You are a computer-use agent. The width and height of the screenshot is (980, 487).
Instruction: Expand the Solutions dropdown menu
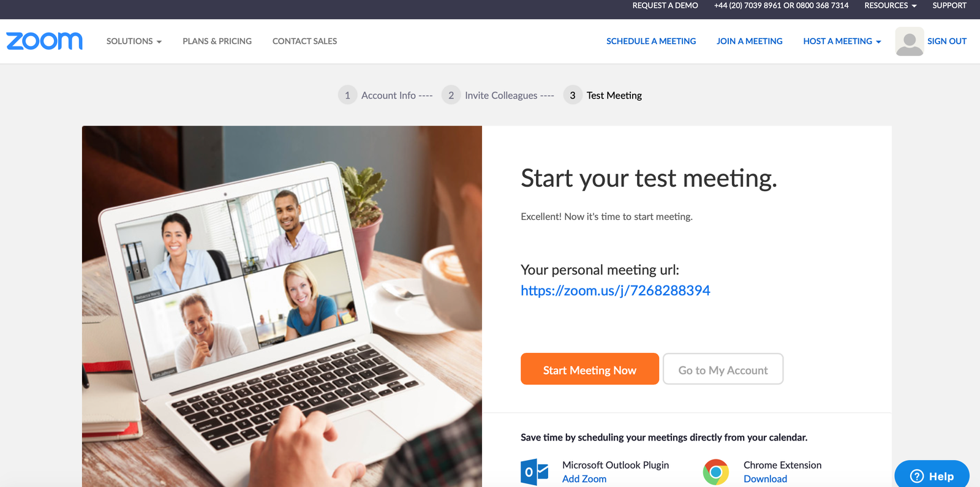point(134,41)
